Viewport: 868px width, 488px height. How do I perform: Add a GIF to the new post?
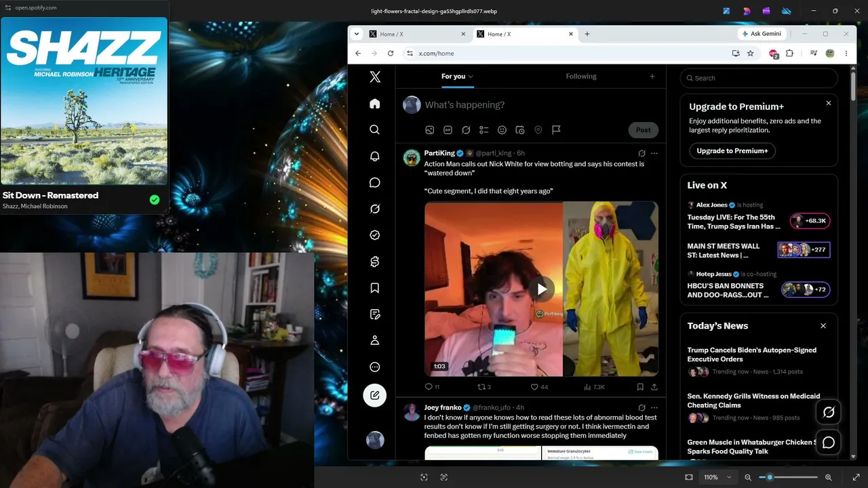[x=448, y=130]
